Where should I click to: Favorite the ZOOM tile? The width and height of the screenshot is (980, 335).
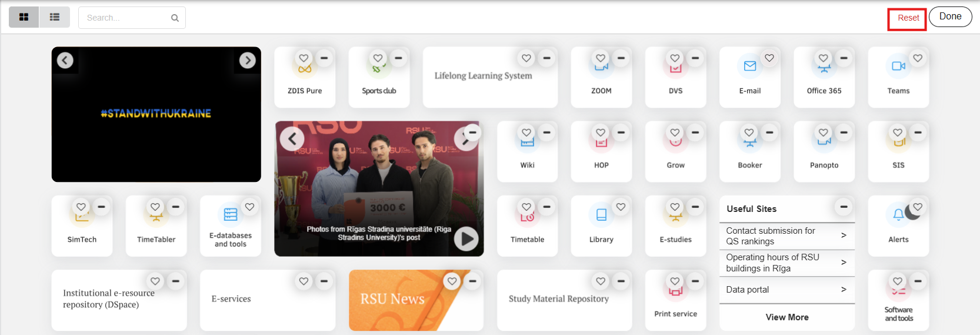click(600, 58)
